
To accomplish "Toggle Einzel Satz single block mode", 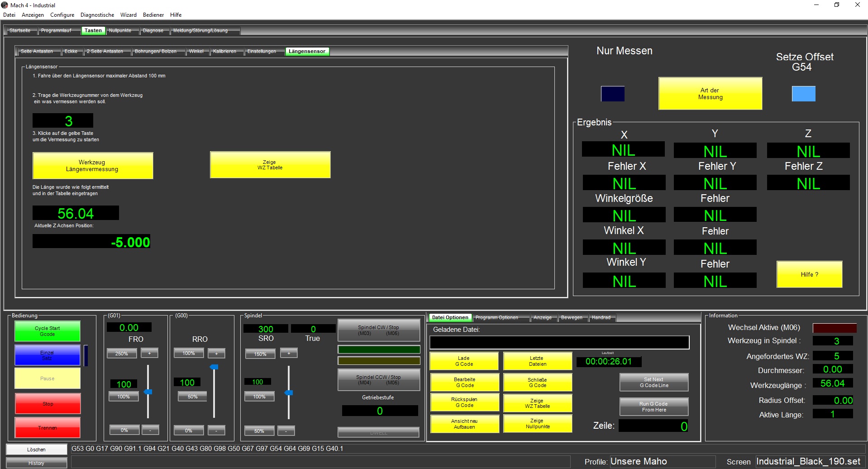I will click(x=47, y=355).
